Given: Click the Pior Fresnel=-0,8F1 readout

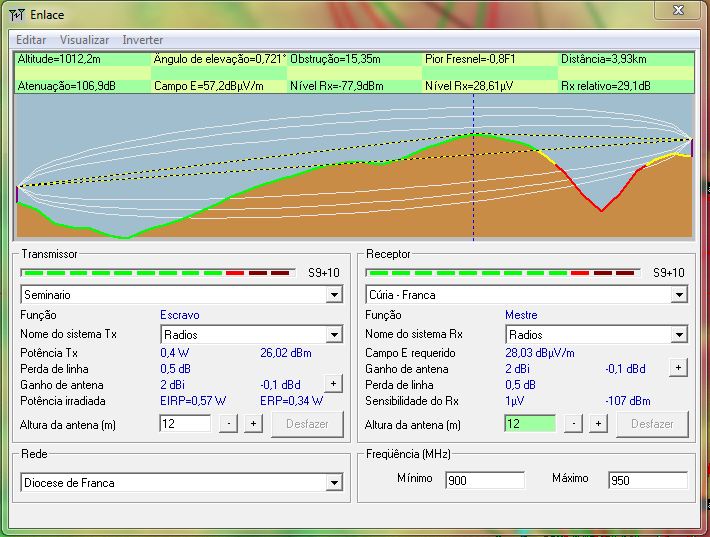Looking at the screenshot, I should click(470, 59).
